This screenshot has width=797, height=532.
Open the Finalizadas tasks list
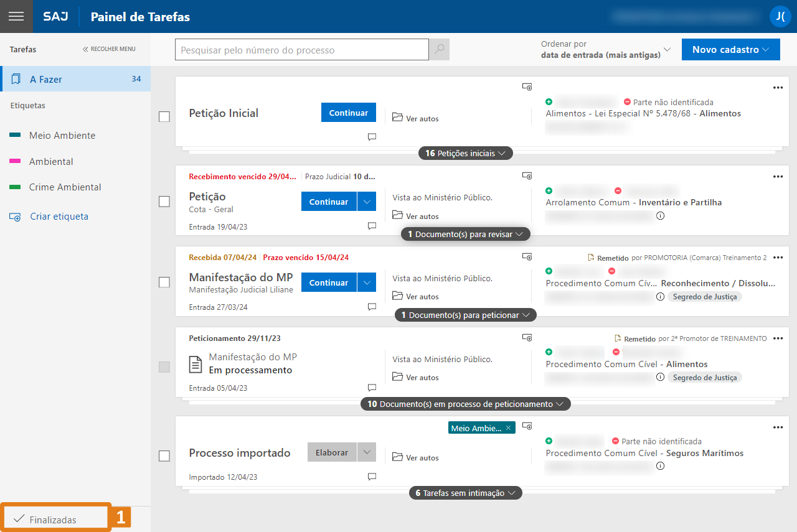coord(53,520)
